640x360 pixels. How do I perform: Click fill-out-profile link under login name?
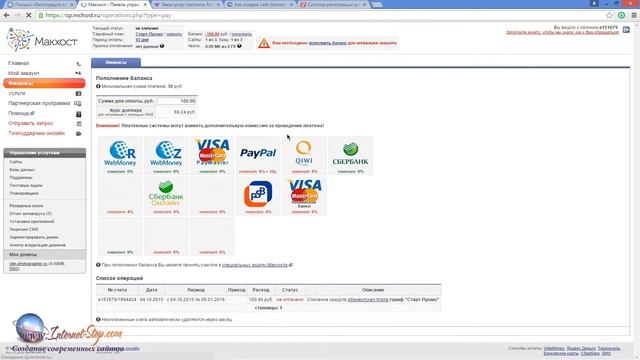[x=562, y=32]
